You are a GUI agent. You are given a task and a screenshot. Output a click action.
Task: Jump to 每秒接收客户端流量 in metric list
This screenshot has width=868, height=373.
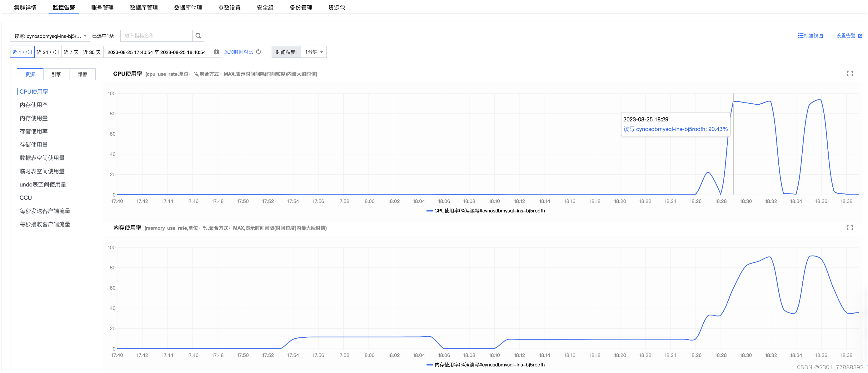45,224
